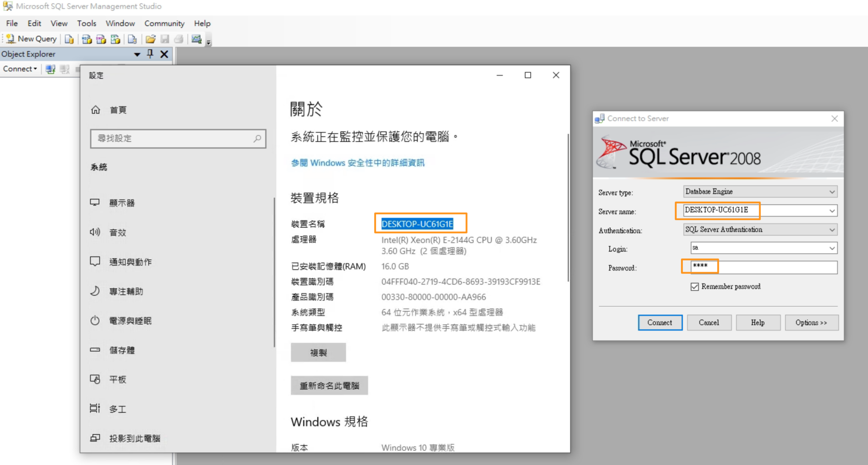
Task: Click the Connect Object Explorer icon
Action: pyautogui.click(x=50, y=69)
